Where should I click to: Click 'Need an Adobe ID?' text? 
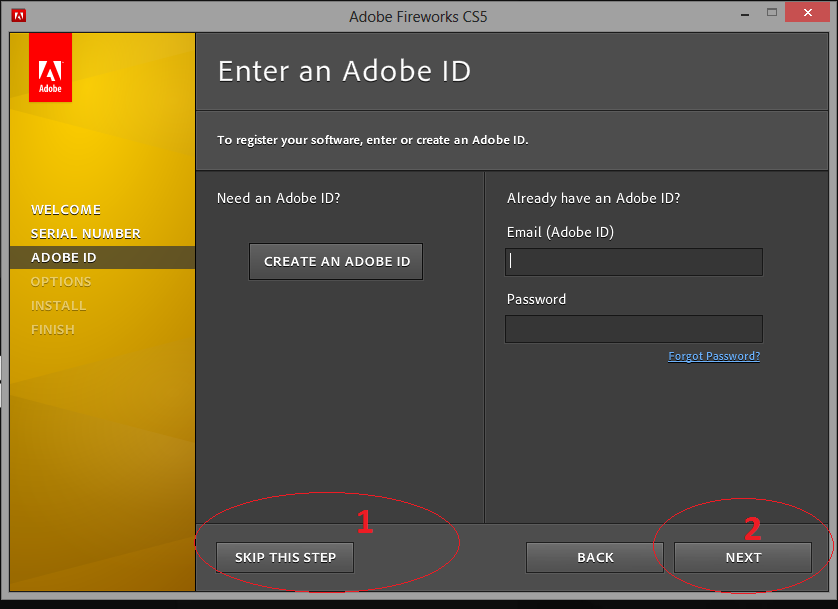[278, 199]
